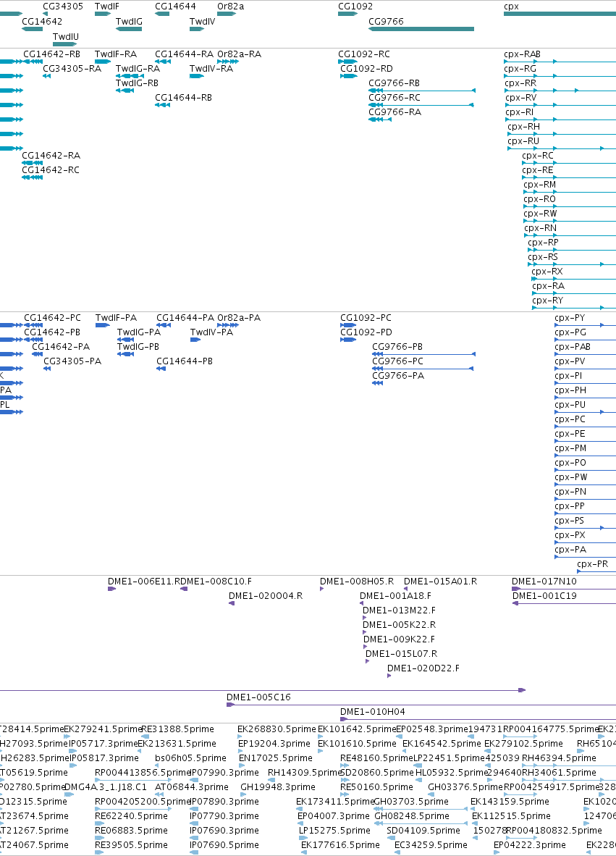Click EST AT06844.3prime label
This screenshot has height=856, width=616.
[x=192, y=786]
